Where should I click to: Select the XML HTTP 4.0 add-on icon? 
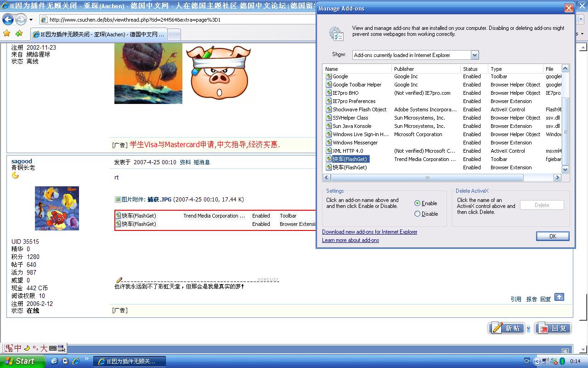coord(328,151)
